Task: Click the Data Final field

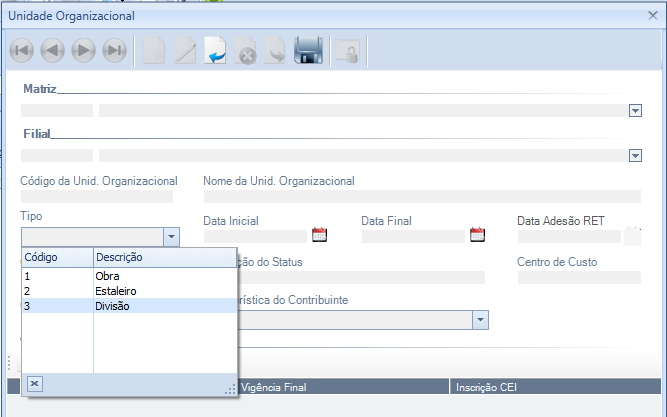Action: click(x=413, y=237)
